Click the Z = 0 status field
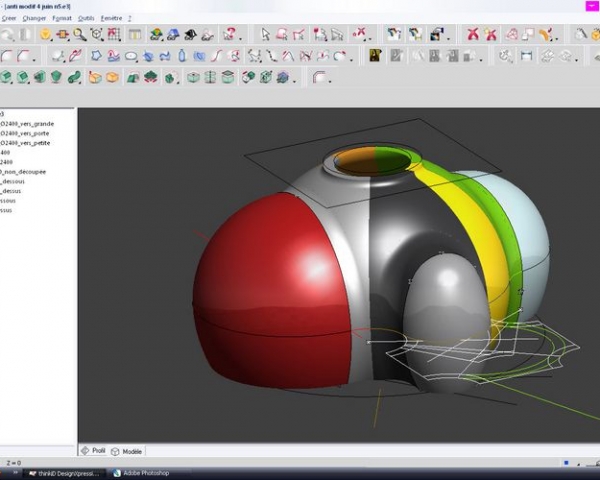The image size is (600, 480). pyautogui.click(x=14, y=463)
